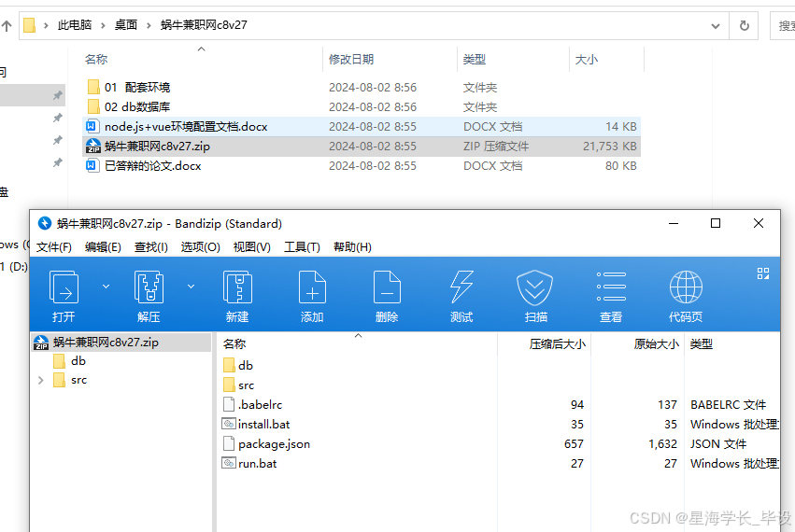
Task: Click the 添加 (Add) toolbar icon
Action: click(x=312, y=287)
